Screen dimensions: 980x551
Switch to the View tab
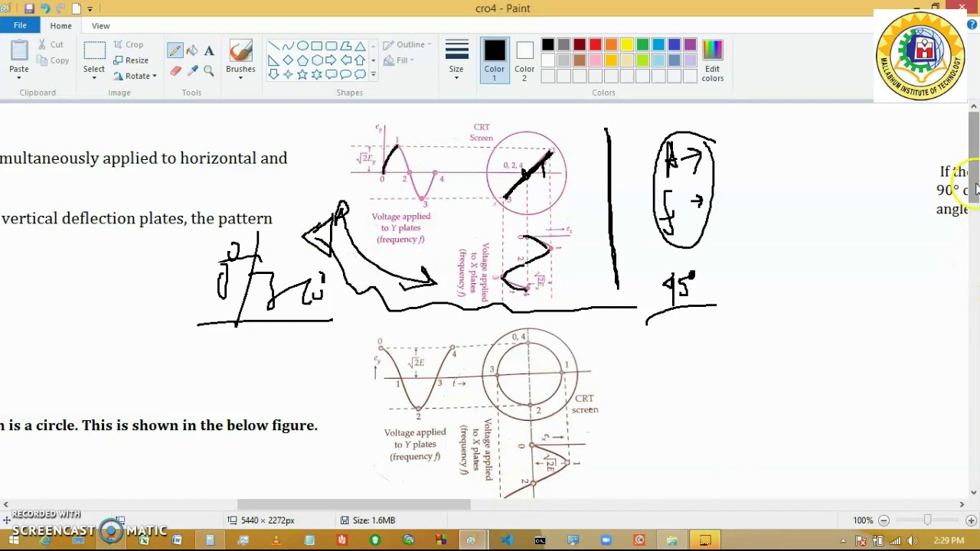point(100,25)
